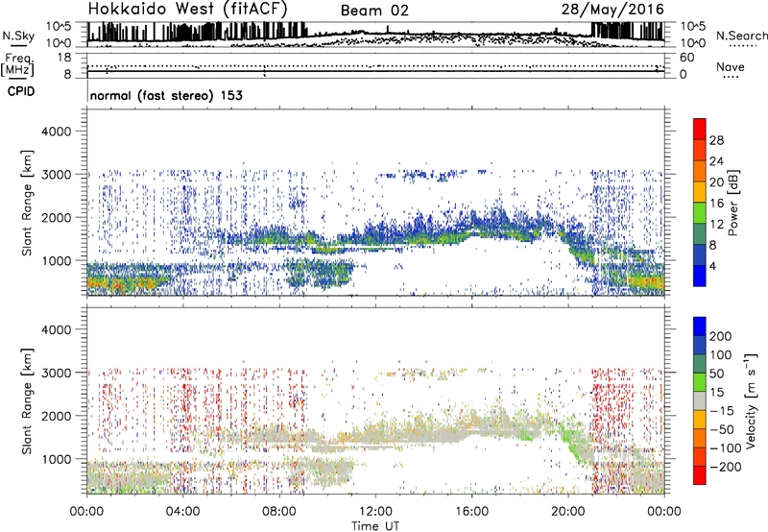This screenshot has height=532, width=768.
Task: Click the "18" frequency tick label
Action: 64,58
